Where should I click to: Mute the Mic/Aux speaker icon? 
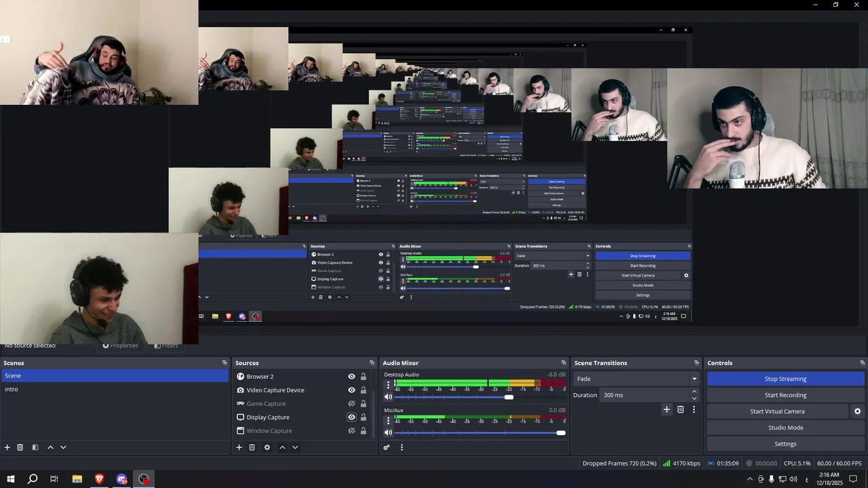pos(389,432)
